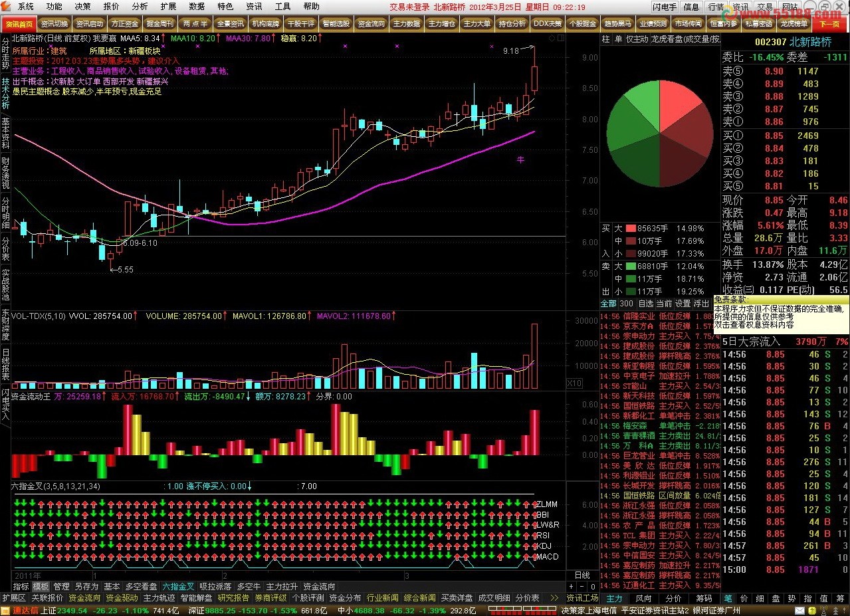This screenshot has width=850, height=616.
Task: Open the 成交明细 bottom tab
Action: [494, 598]
